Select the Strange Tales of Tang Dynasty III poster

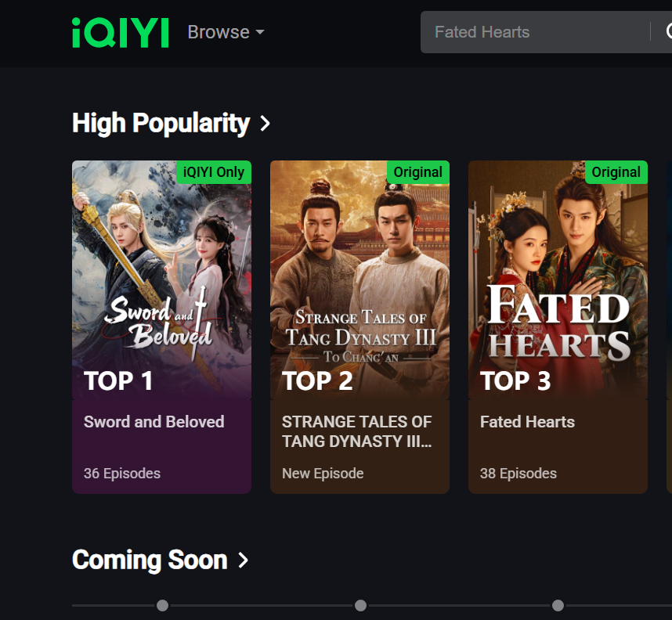(x=359, y=274)
